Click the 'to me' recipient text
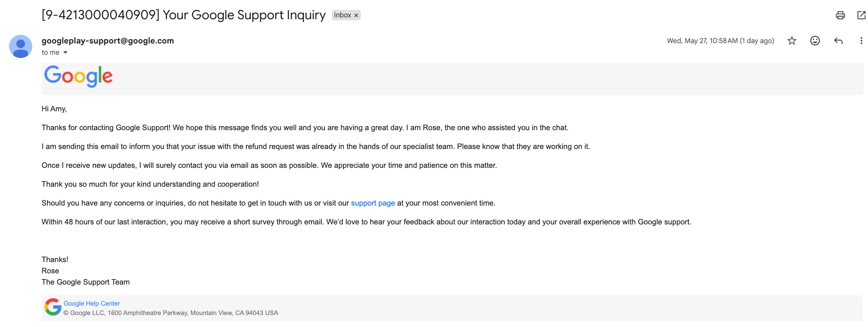The image size is (868, 327). (50, 53)
